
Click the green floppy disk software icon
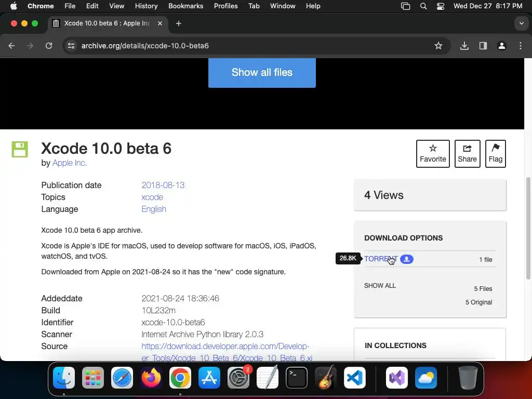[20, 149]
